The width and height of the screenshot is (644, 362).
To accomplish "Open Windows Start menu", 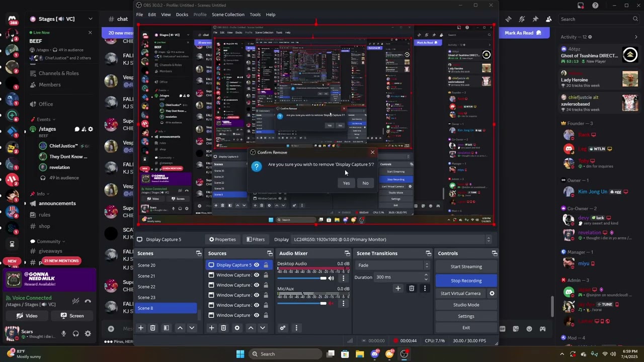I will tap(240, 354).
